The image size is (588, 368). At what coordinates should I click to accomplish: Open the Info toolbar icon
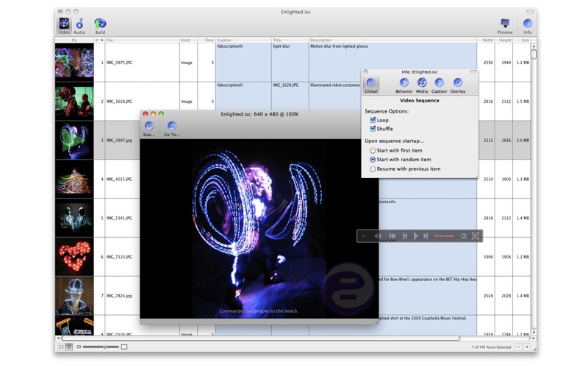point(527,26)
